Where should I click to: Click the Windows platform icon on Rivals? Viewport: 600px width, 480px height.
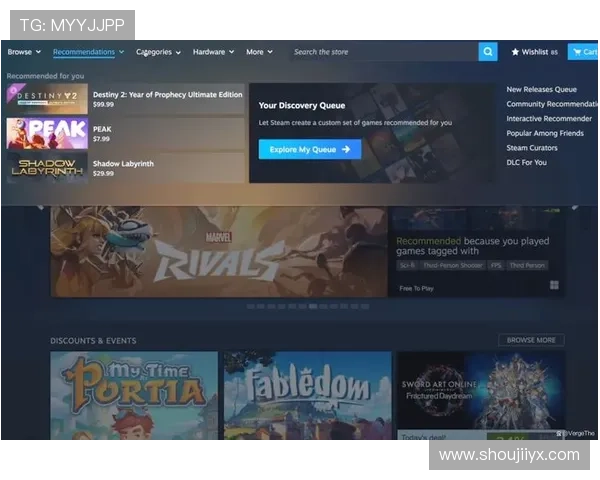553,285
